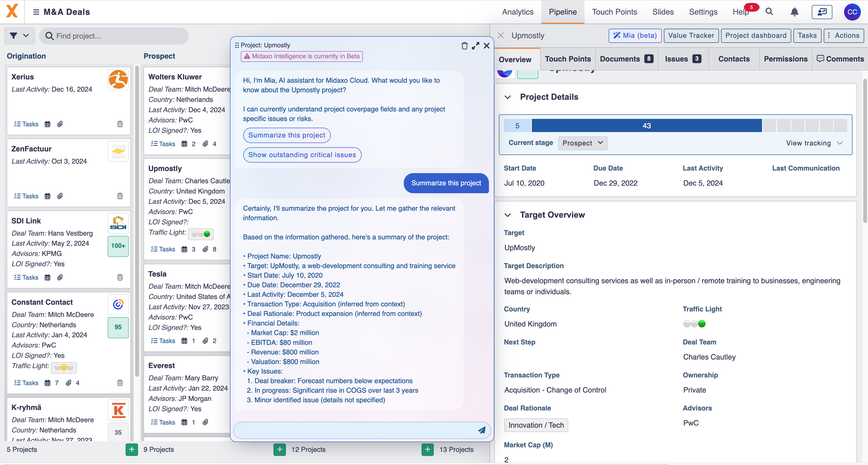
Task: Click Show outstanding critical issues suggestion
Action: coord(302,155)
